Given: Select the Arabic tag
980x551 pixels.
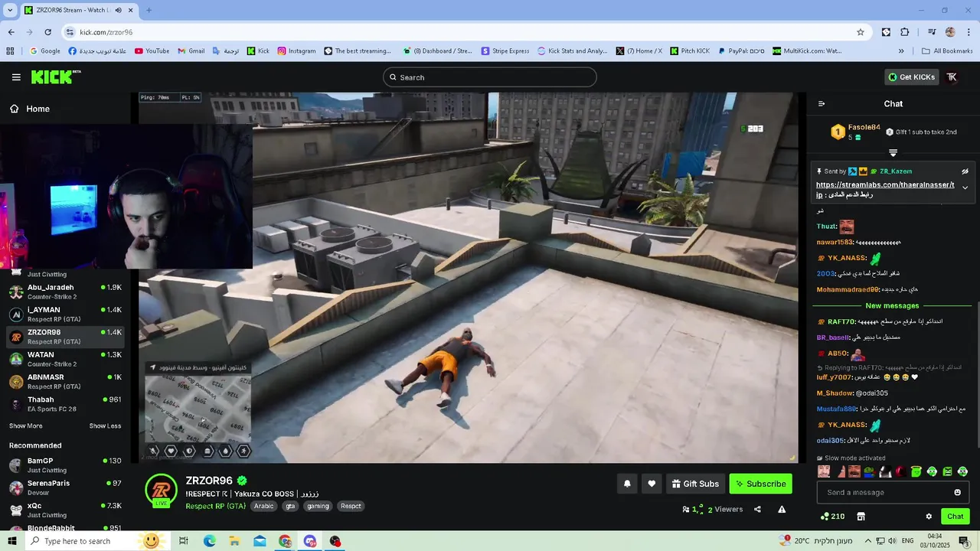Looking at the screenshot, I should point(263,506).
